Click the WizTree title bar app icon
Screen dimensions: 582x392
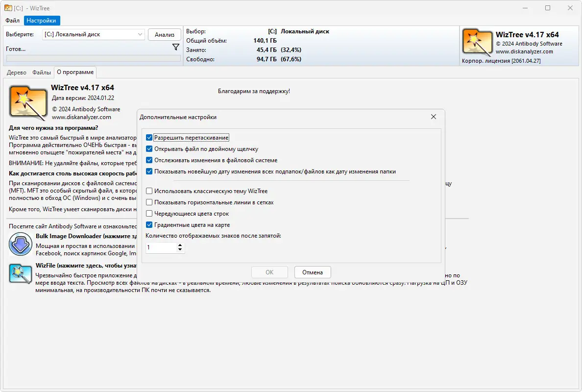[x=8, y=8]
